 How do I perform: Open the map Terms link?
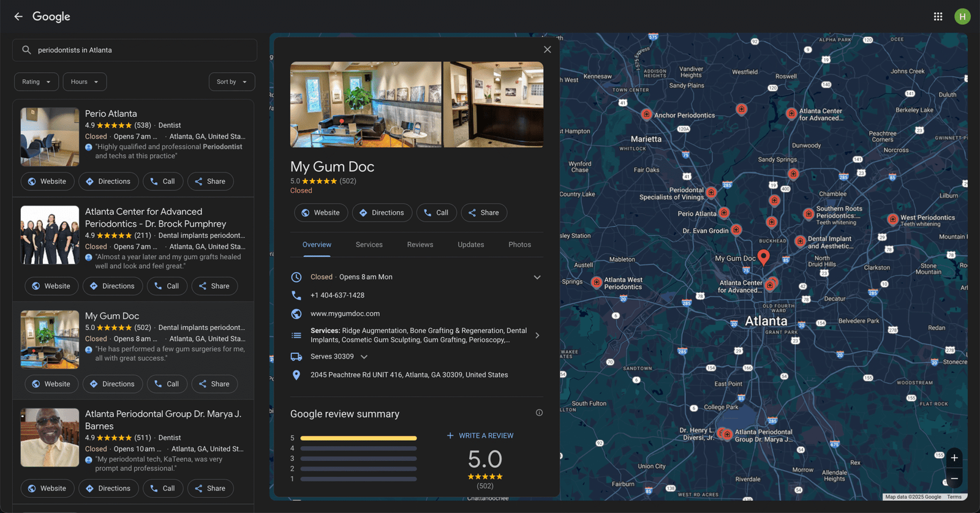954,497
